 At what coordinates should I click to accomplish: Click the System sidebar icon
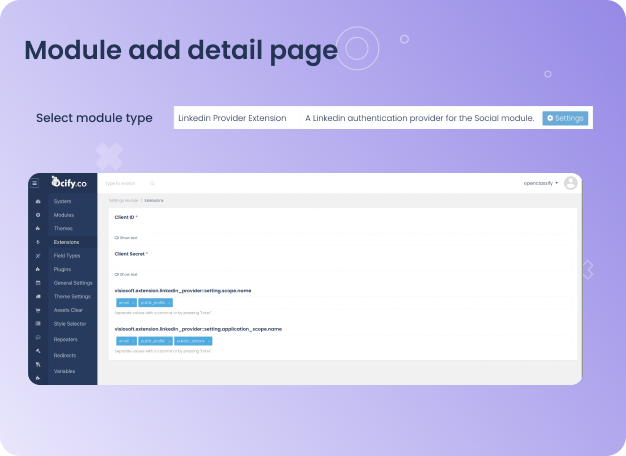coord(38,202)
